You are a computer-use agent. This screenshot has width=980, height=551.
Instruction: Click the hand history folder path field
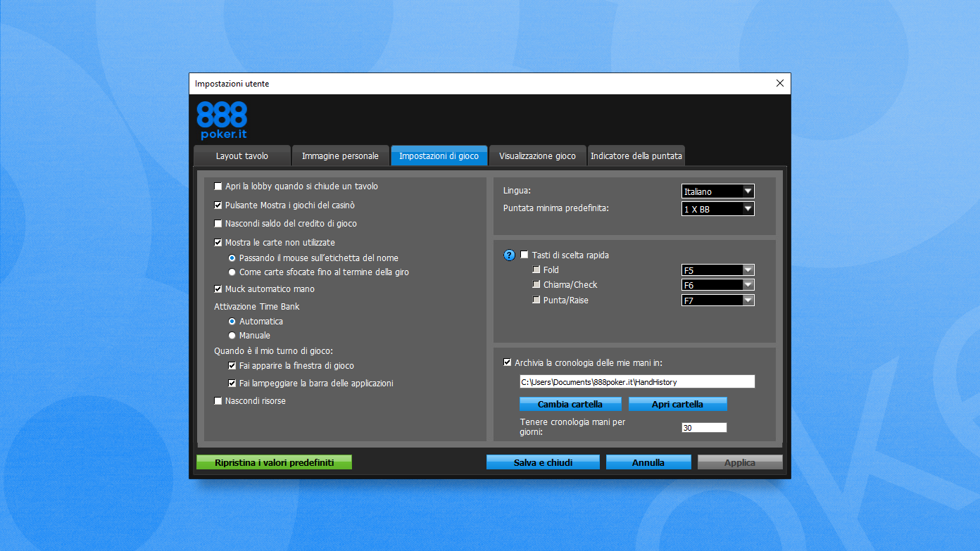click(636, 382)
